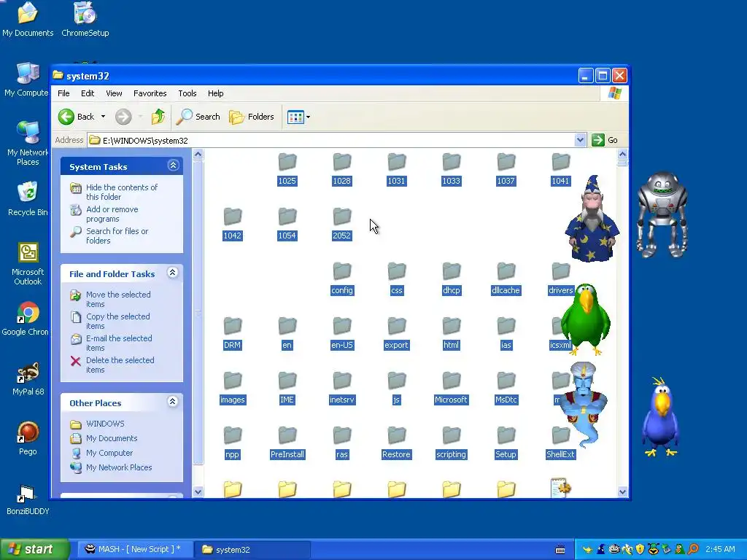Select the config folder
Viewport: 747px width, 560px height.
tap(342, 279)
